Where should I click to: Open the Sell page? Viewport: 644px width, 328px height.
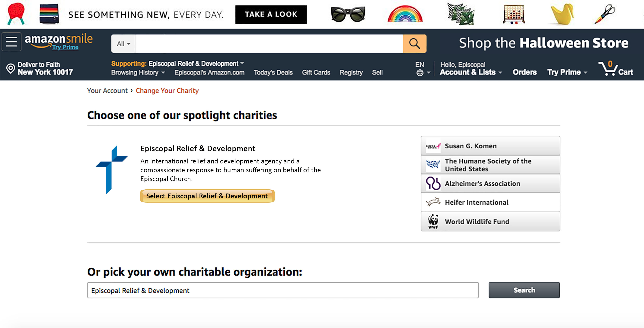point(377,72)
